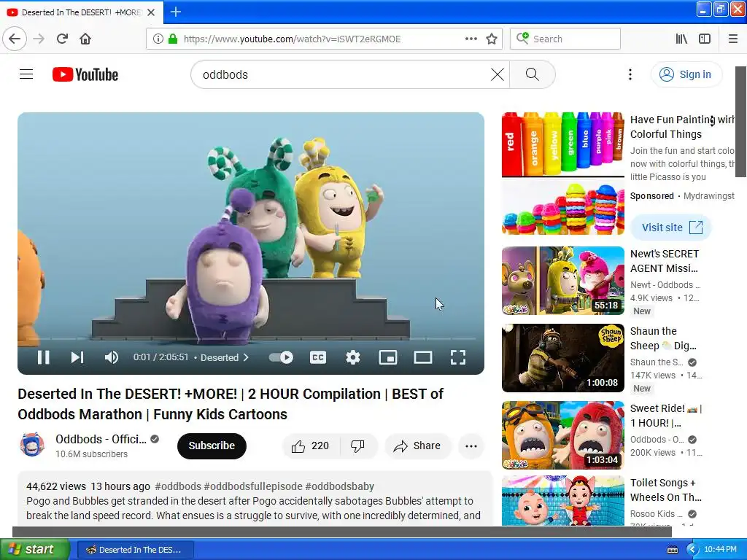Screen dimensions: 747x560
Task: Switch to miniplayer mode
Action: (388, 357)
